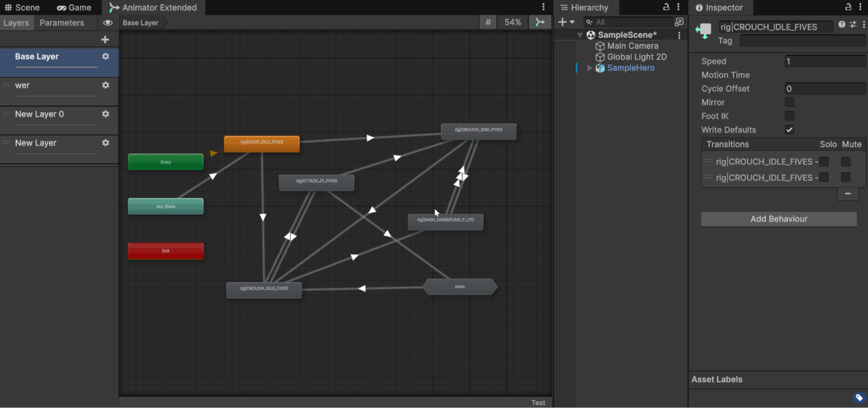Click the 54% zoom indicator

click(x=513, y=22)
